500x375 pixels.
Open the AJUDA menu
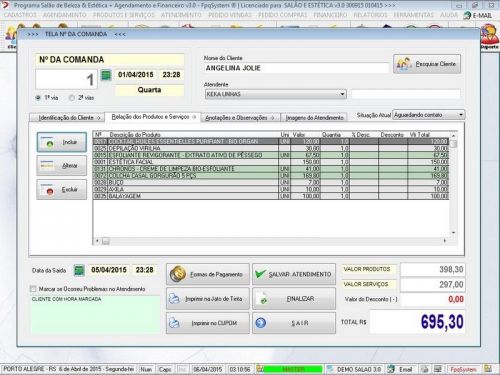449,15
